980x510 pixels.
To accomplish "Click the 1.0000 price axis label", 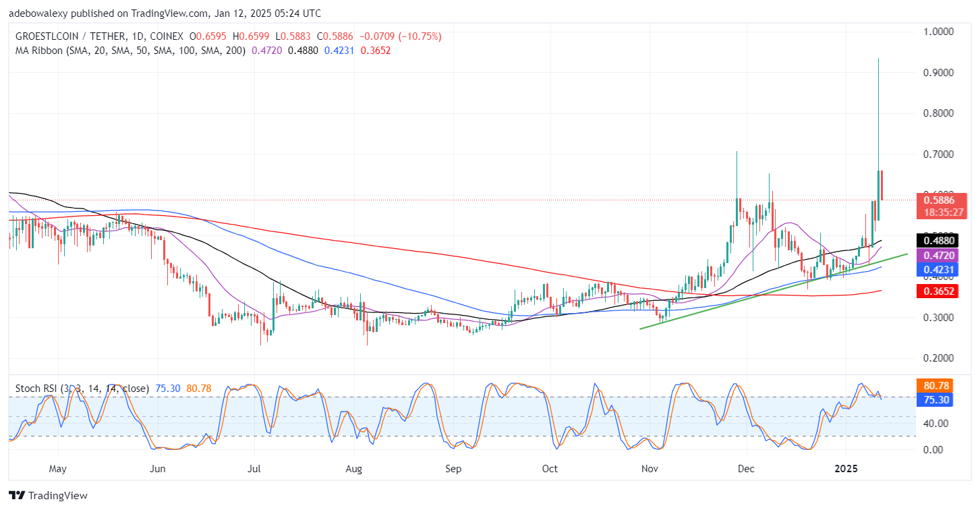I will tap(939, 31).
